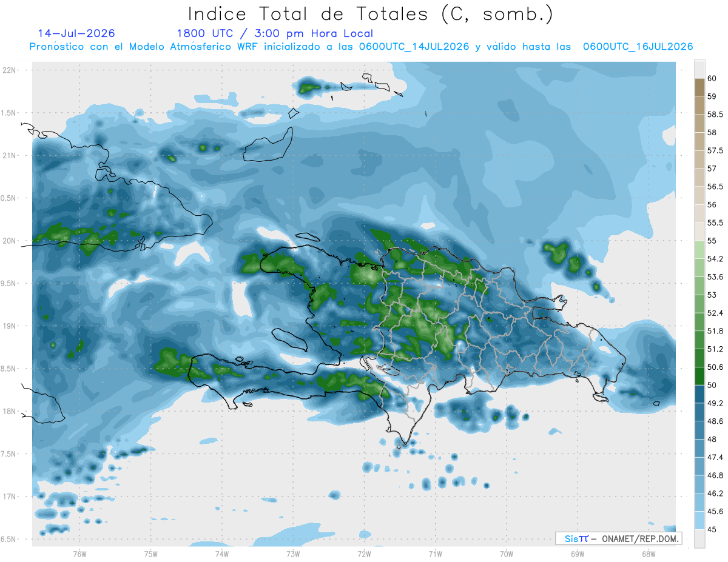The image size is (728, 562).
Task: Click the colorbar value "59"
Action: (x=713, y=96)
